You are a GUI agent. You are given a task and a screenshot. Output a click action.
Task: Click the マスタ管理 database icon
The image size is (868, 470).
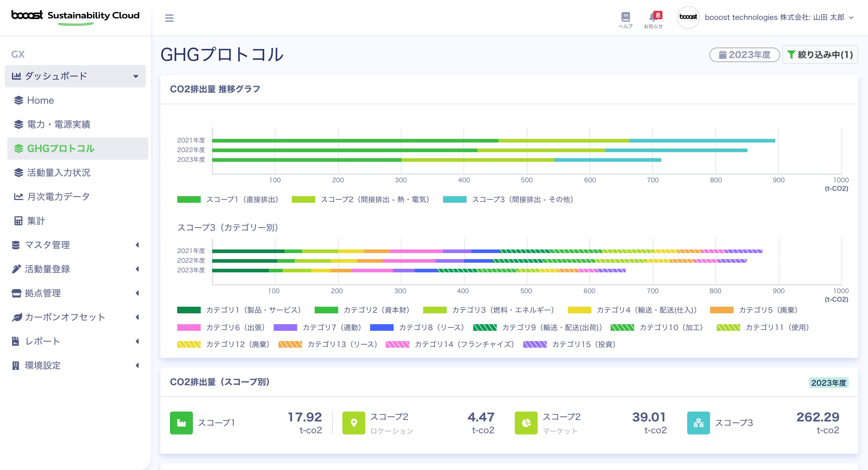(15, 245)
